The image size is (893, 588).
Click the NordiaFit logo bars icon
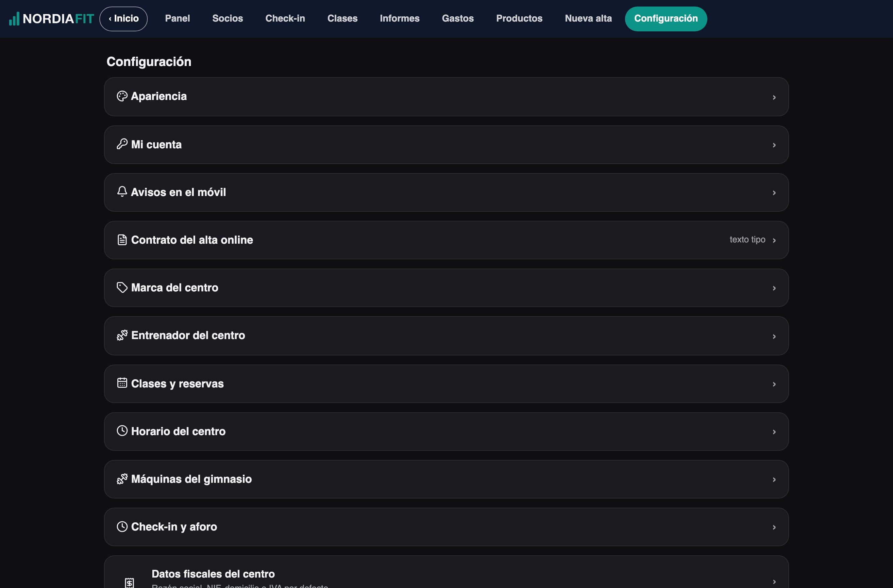[14, 19]
